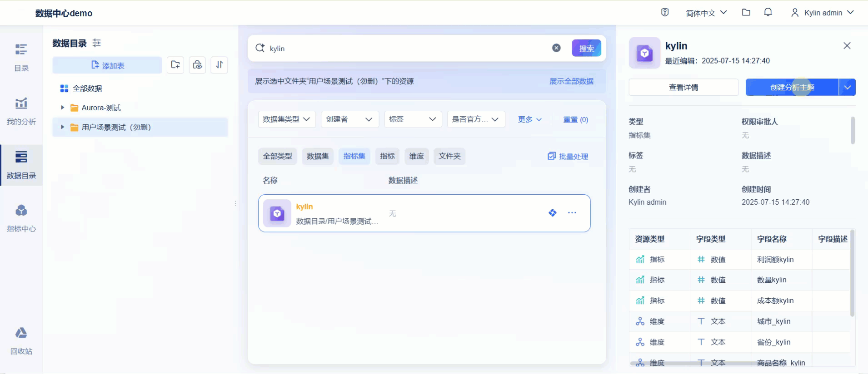Viewport: 868px width, 374px height.
Task: Open the 是否官方 filter dropdown
Action: coord(476,119)
